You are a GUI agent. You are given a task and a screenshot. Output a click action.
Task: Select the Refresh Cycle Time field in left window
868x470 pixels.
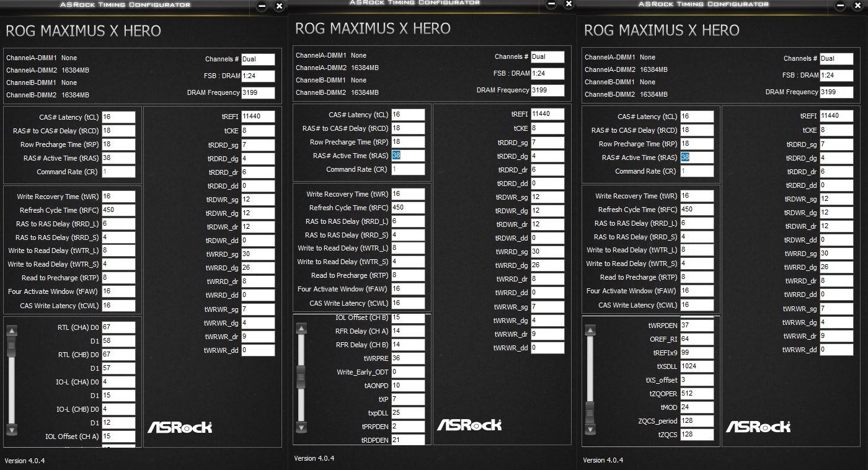(x=118, y=210)
